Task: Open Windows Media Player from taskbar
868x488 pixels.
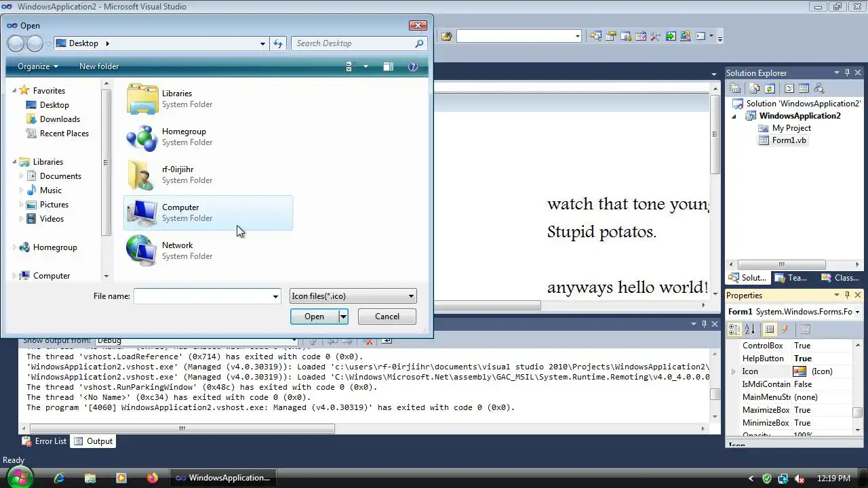Action: point(121,478)
